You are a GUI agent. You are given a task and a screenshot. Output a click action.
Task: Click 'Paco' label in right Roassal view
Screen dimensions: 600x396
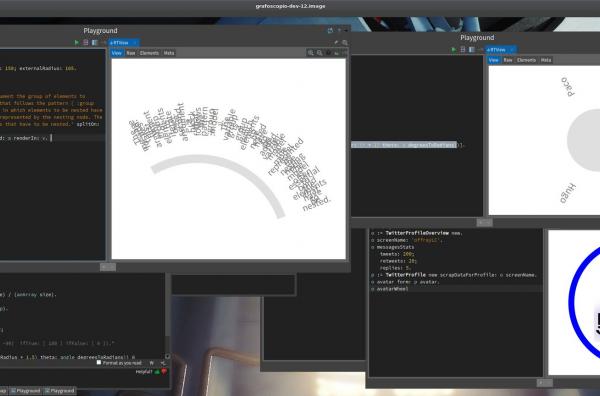coord(568,86)
